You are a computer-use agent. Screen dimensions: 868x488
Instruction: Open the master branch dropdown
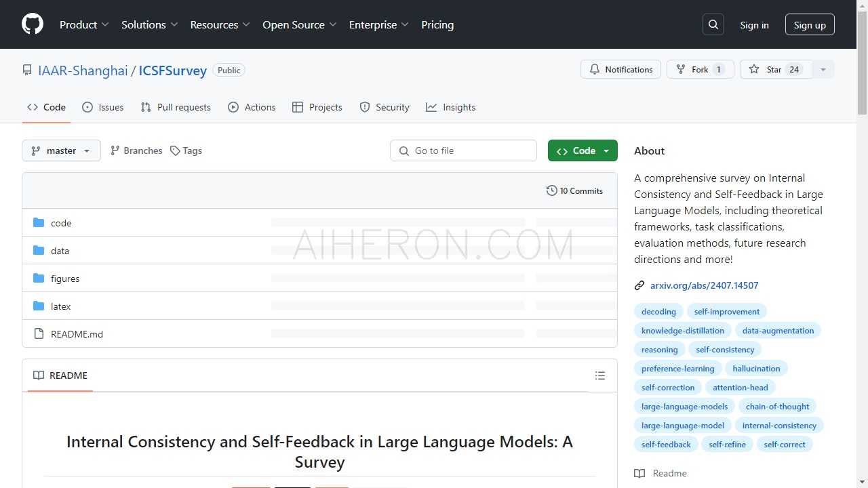[x=61, y=150]
